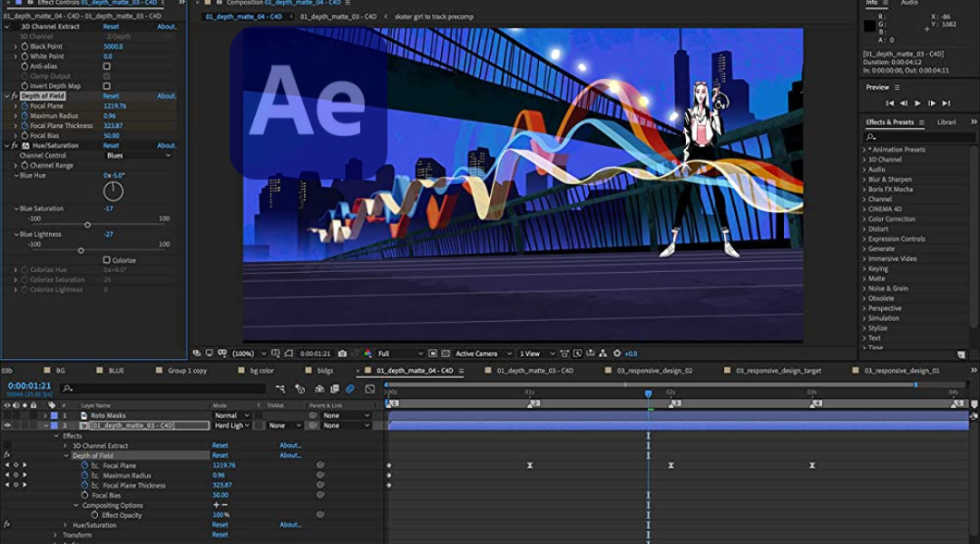980x544 pixels.
Task: Open the Full resolution dropdown
Action: tap(400, 354)
